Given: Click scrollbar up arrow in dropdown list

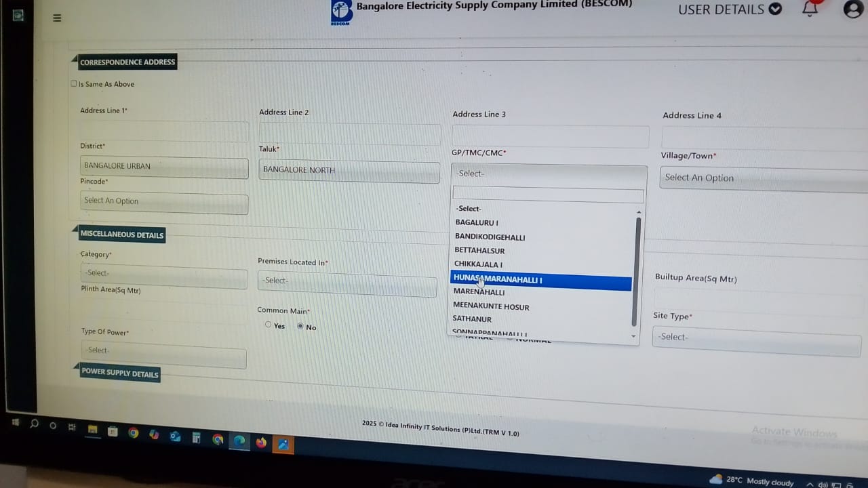Looking at the screenshot, I should [638, 212].
